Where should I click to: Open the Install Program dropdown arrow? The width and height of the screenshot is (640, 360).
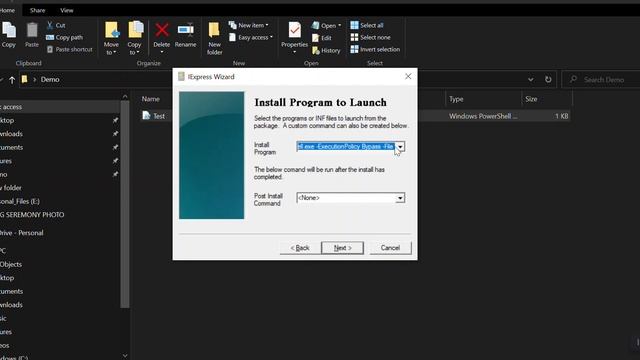point(400,147)
